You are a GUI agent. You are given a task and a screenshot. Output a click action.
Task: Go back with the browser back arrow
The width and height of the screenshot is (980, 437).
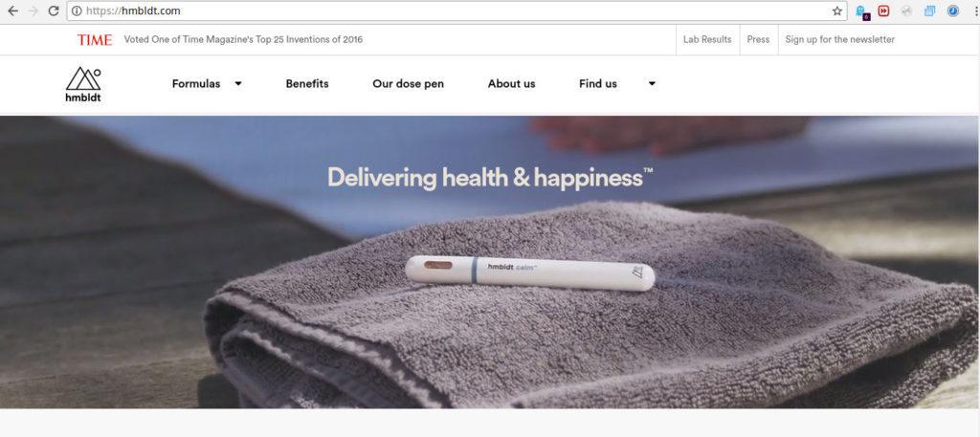[12, 11]
